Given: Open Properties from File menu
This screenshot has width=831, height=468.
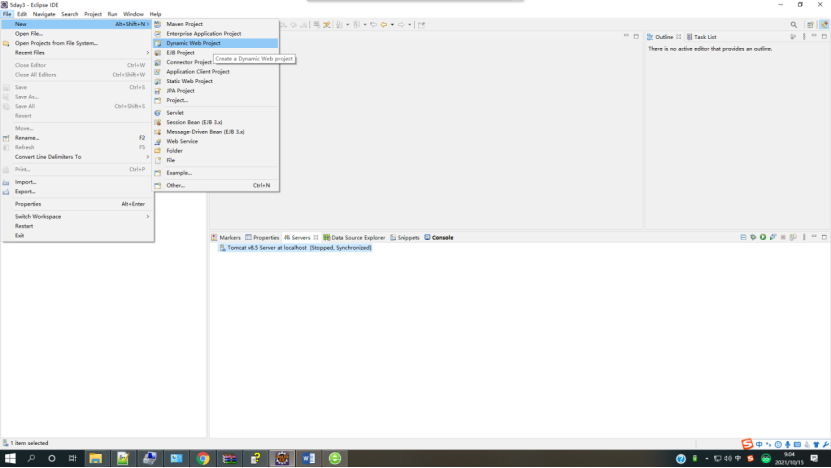Looking at the screenshot, I should [77, 204].
